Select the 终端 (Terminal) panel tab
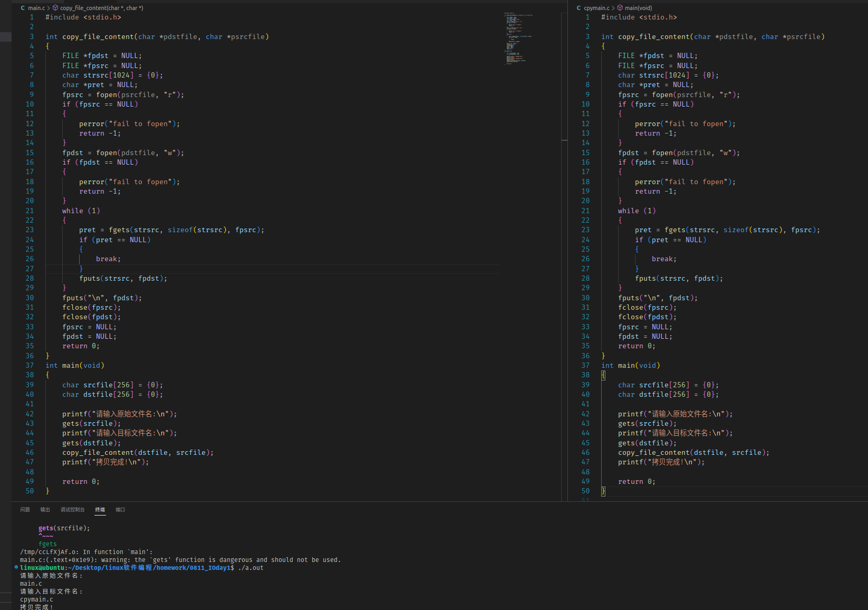Image resolution: width=868 pixels, height=610 pixels. (100, 510)
